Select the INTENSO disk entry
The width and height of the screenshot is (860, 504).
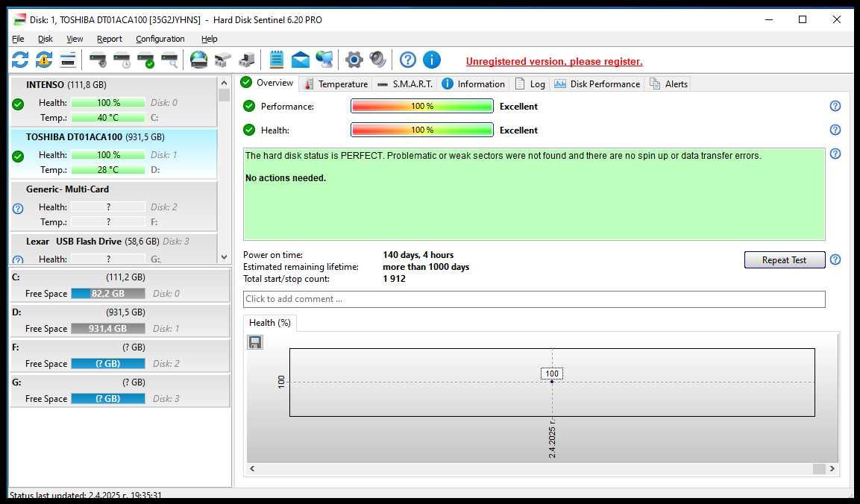113,101
